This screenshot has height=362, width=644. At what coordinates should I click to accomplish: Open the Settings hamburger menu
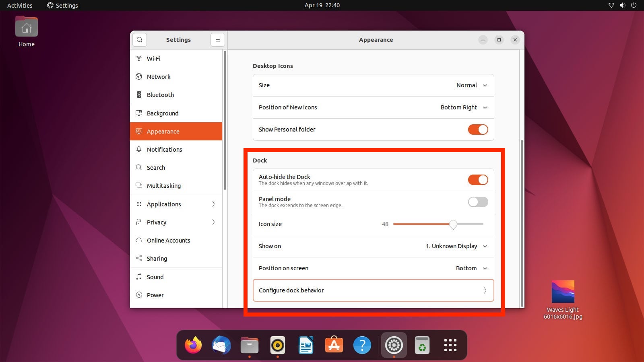point(217,39)
